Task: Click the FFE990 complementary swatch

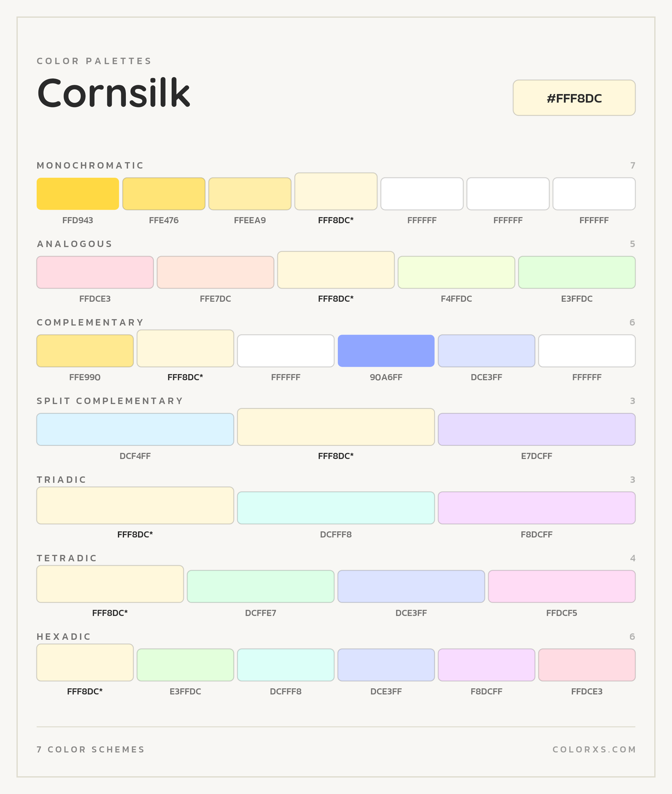Action: pos(85,351)
